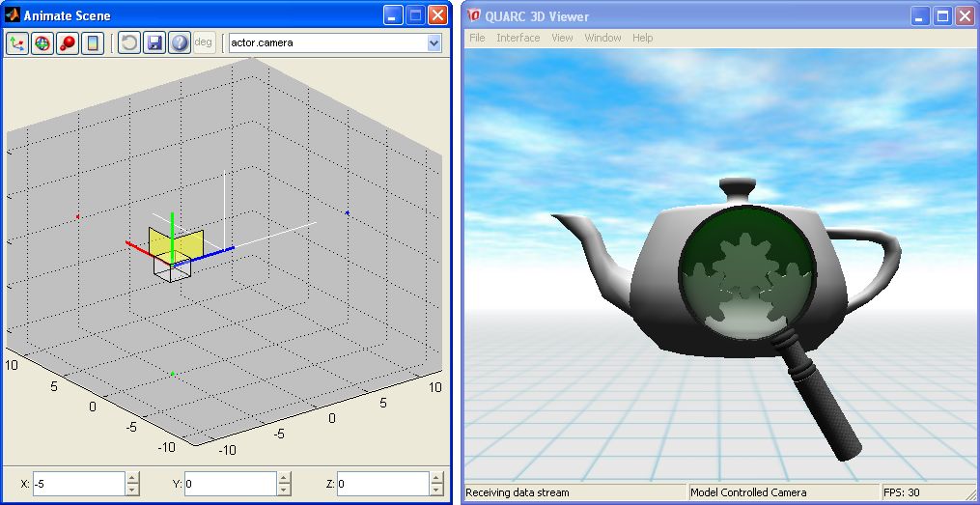Click the gradient background panel icon

pos(93,43)
